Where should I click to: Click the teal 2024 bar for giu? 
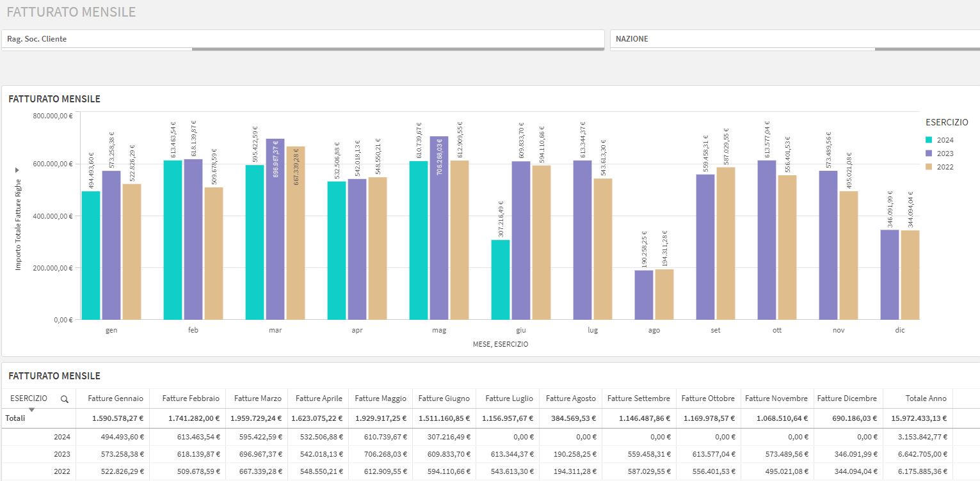tap(501, 280)
